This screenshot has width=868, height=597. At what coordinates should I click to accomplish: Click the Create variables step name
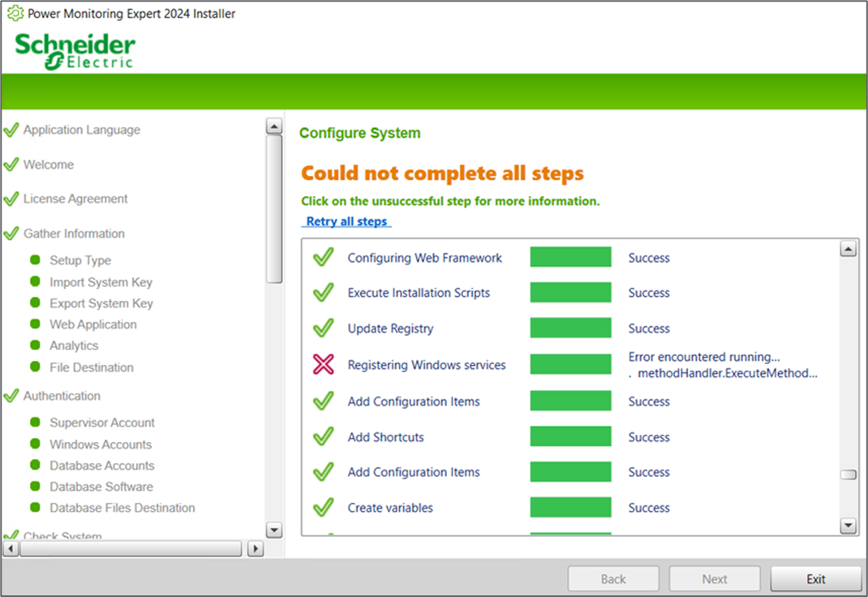tap(390, 507)
